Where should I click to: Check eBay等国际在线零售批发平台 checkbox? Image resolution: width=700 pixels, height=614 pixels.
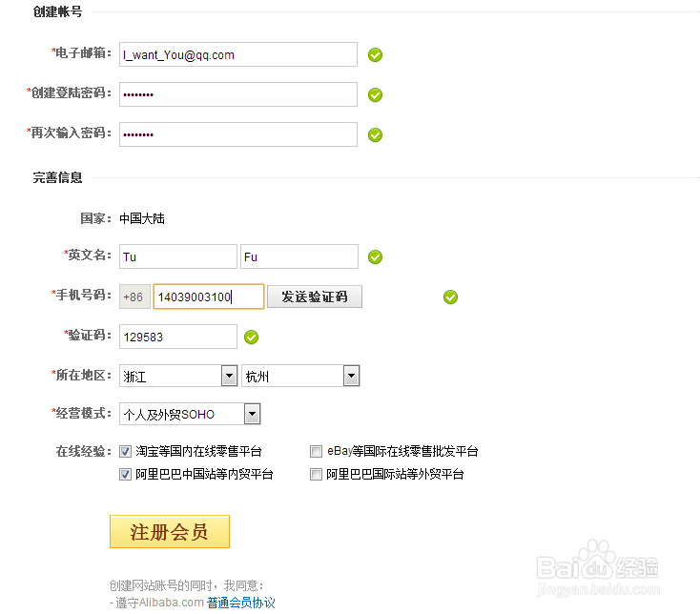316,451
